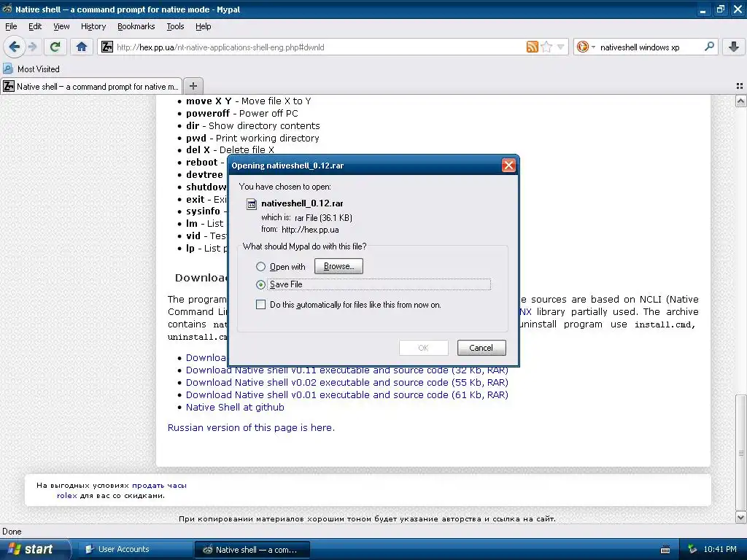Click Download Native shell v0.01 link

(347, 394)
